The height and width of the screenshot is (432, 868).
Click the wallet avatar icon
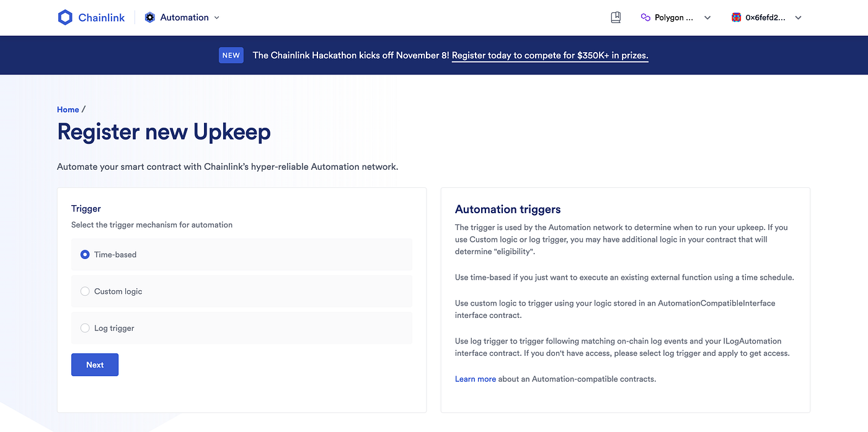point(737,17)
